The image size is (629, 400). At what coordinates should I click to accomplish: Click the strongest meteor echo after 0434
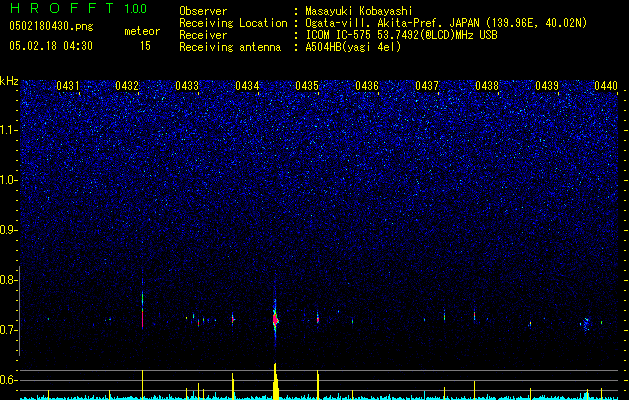click(275, 320)
